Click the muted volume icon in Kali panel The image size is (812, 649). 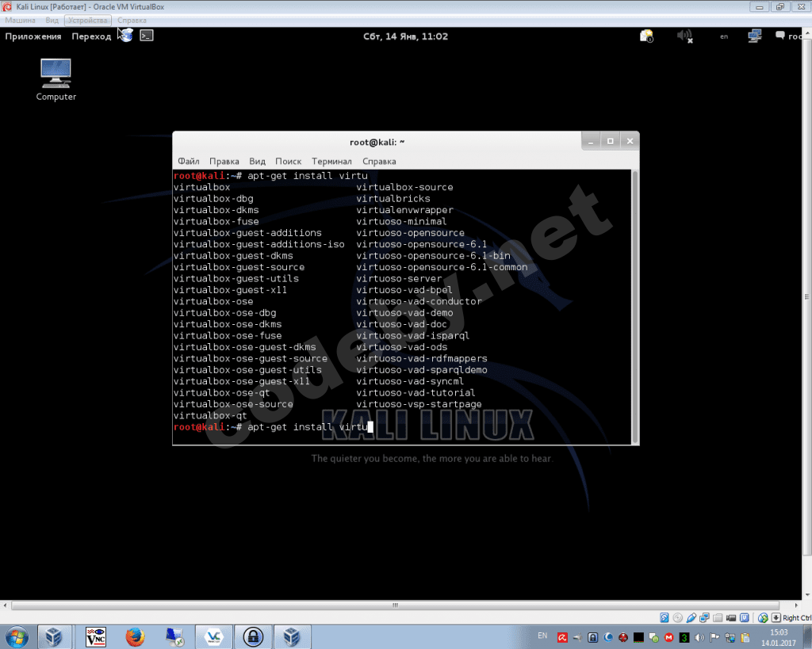[684, 36]
